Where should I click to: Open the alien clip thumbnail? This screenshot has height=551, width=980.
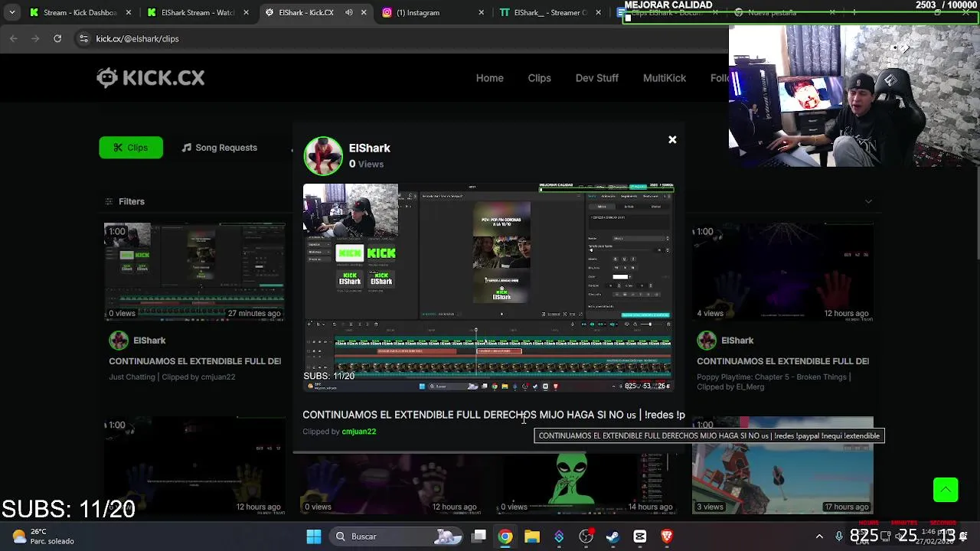pyautogui.click(x=586, y=482)
